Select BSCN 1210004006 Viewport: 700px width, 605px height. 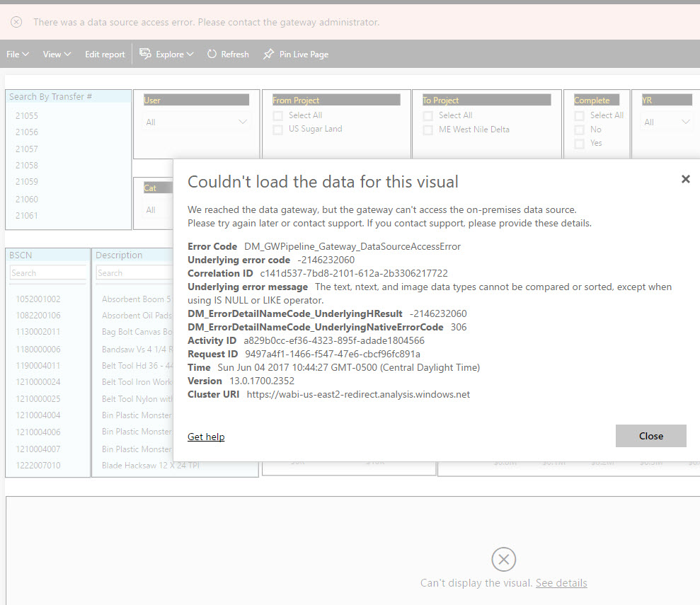[x=38, y=432]
